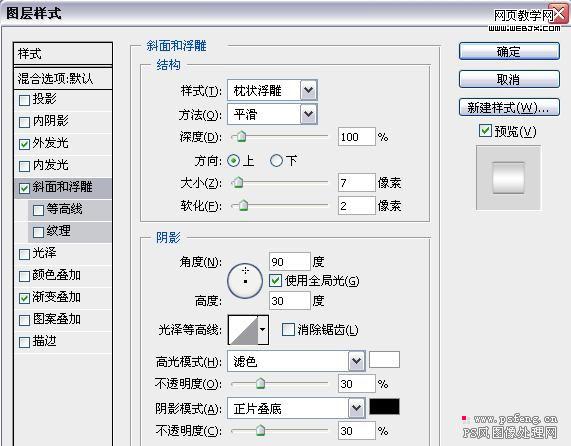Click the 取消 cancel button

(509, 79)
